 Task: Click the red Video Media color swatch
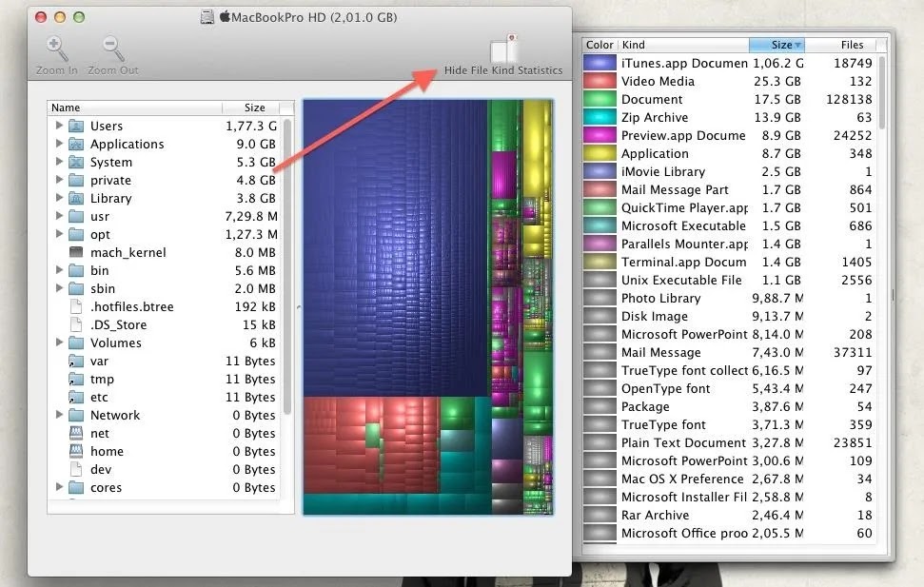coord(600,81)
